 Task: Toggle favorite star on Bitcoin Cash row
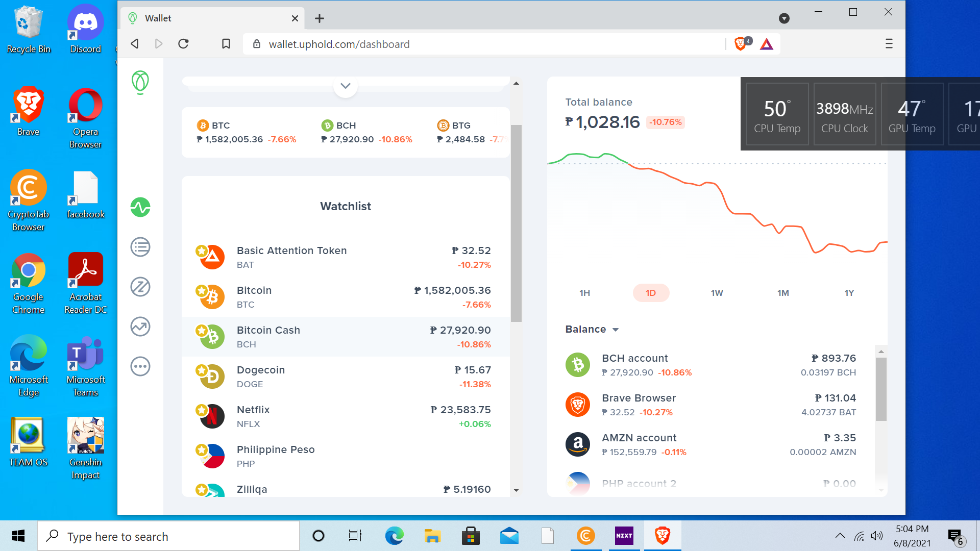[x=202, y=330]
